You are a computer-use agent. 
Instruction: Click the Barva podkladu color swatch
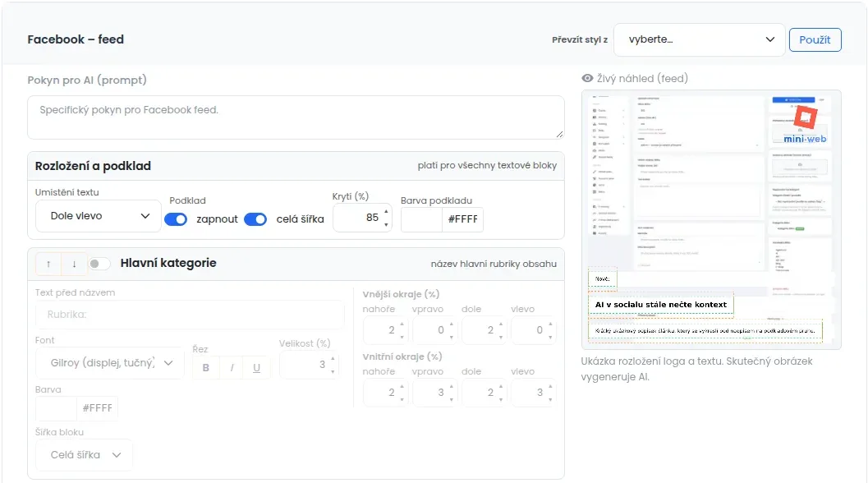421,219
